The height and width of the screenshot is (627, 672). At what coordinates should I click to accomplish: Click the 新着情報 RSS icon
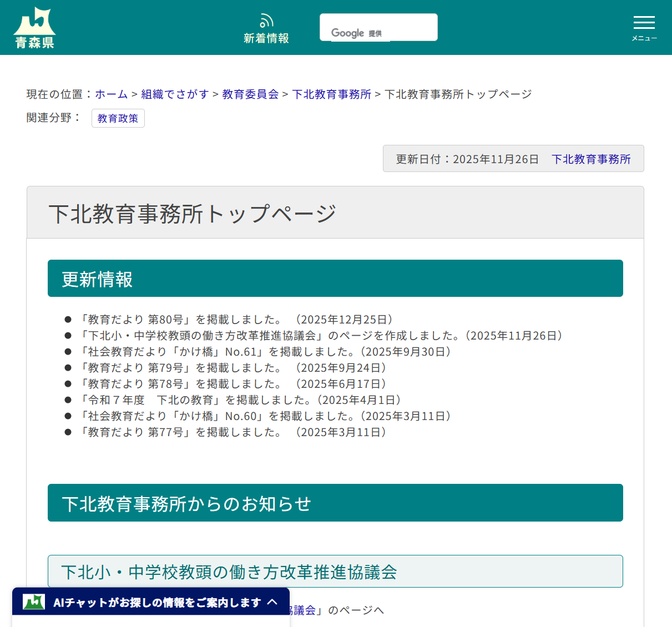[266, 21]
